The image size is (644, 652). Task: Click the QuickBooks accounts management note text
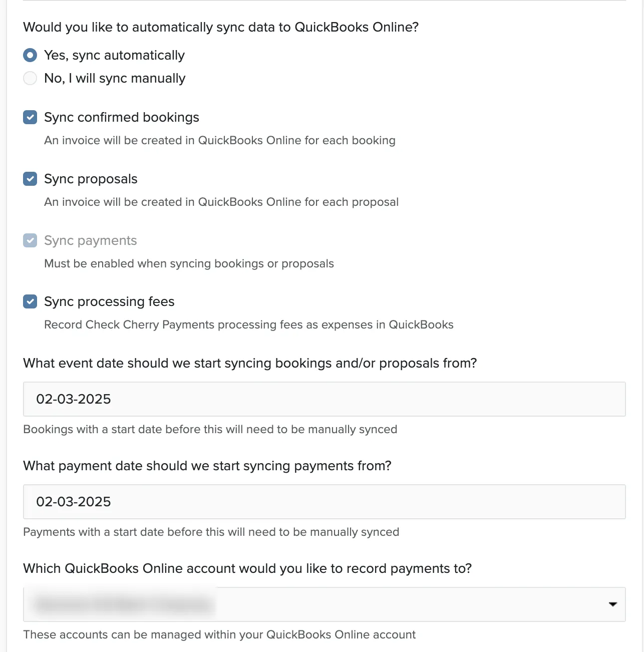coord(219,634)
